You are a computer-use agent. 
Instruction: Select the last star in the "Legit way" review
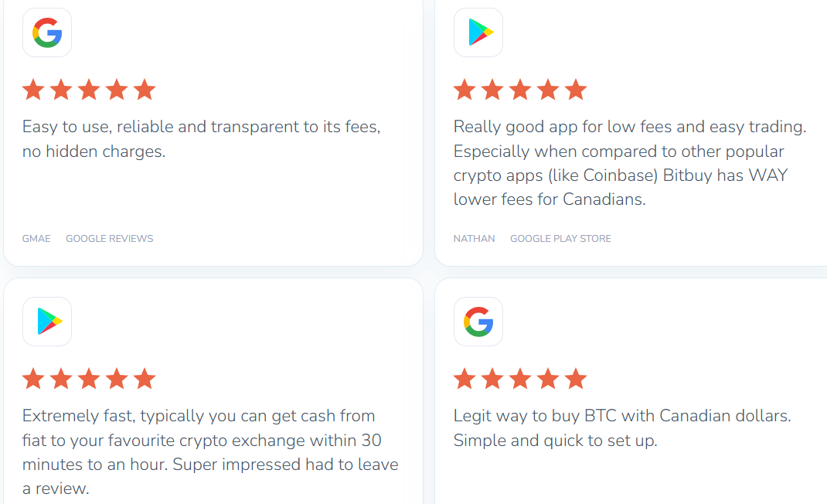(576, 380)
